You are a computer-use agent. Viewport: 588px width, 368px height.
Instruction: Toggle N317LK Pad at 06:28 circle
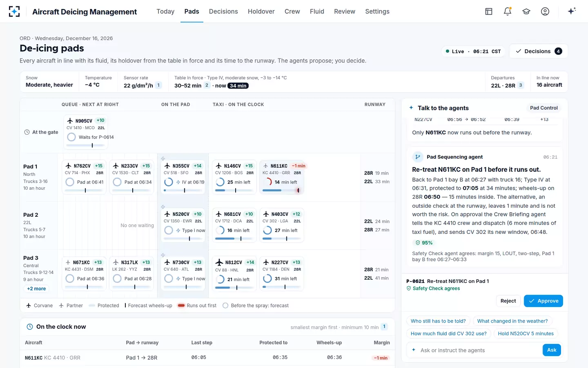coord(117,278)
